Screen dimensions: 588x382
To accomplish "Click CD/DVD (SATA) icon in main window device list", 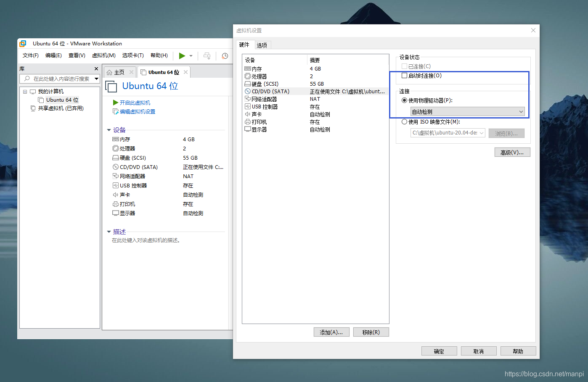I will [116, 167].
